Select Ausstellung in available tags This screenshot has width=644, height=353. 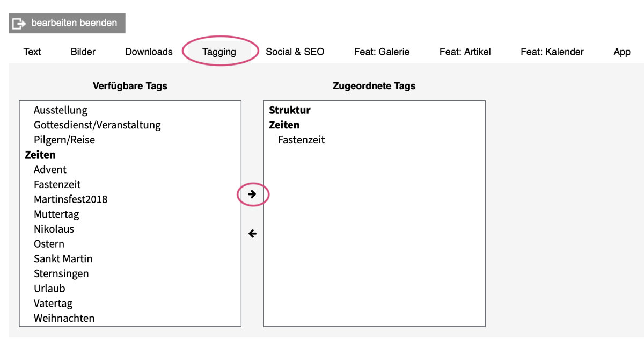point(60,110)
